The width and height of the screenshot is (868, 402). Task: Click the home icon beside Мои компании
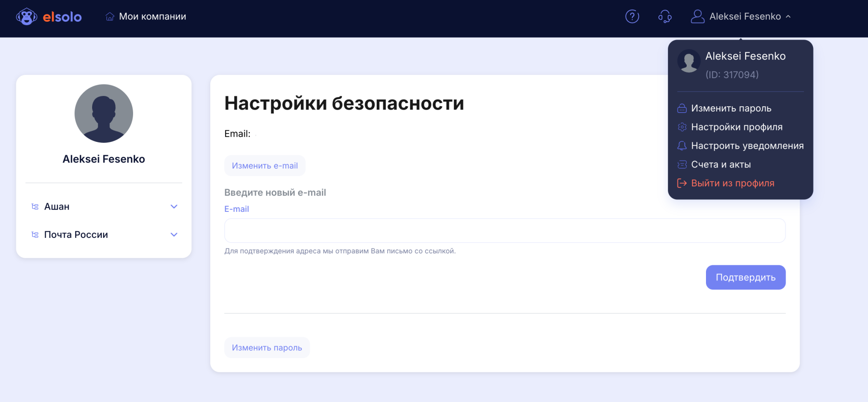(110, 17)
